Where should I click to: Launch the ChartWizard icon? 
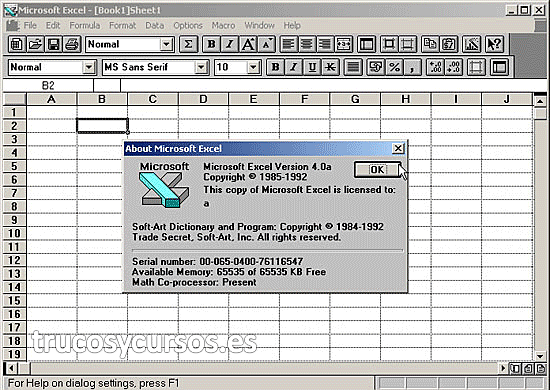pyautogui.click(x=472, y=44)
